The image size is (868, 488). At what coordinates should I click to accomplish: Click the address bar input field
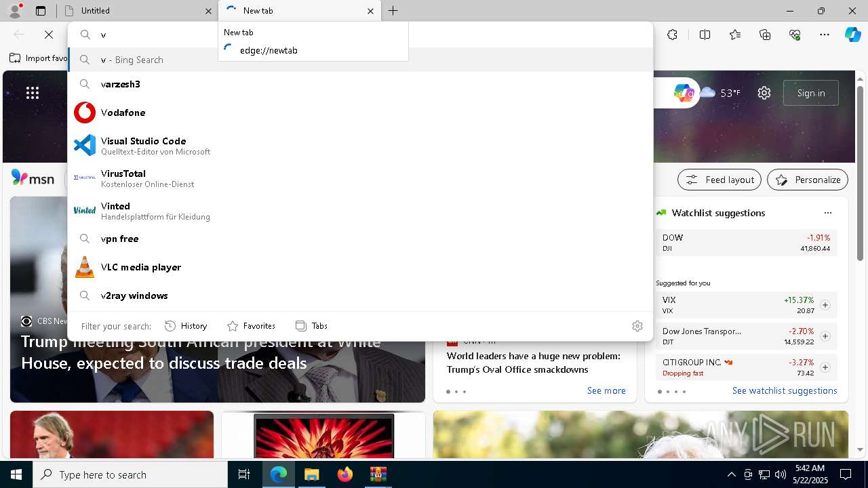(x=360, y=35)
